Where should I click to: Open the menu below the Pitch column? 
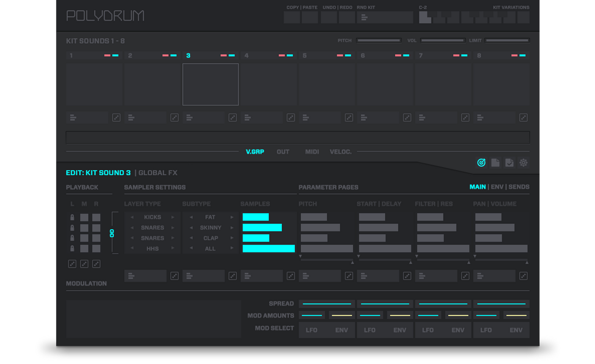point(320,276)
